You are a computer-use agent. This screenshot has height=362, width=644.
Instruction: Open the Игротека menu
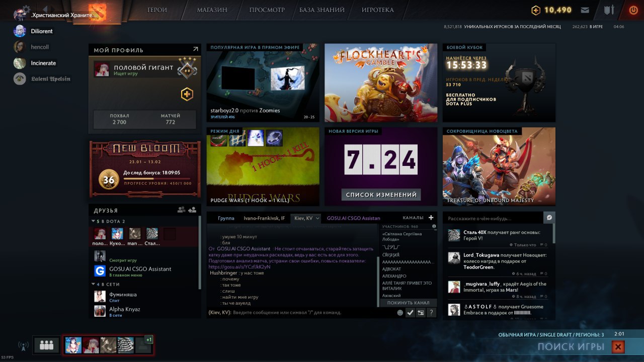(x=378, y=10)
